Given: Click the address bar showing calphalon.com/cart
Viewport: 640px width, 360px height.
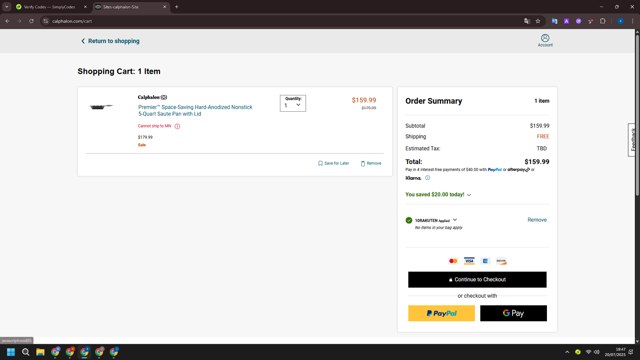Looking at the screenshot, I should pyautogui.click(x=282, y=21).
